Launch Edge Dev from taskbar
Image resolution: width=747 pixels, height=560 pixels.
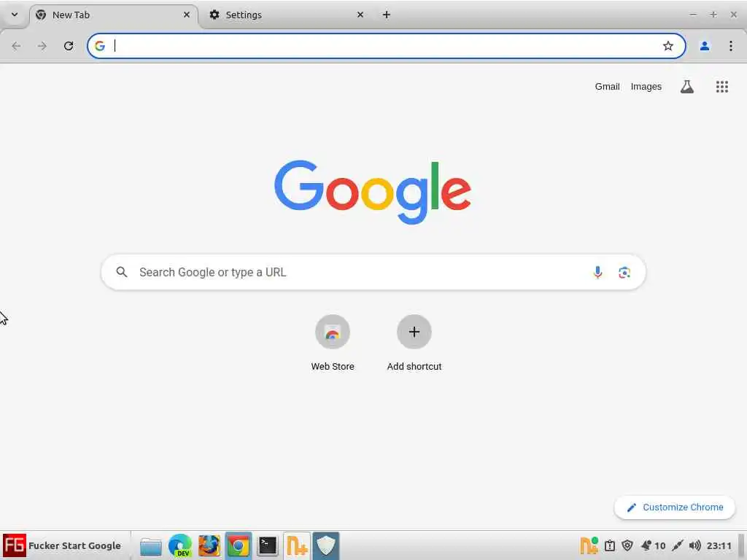point(180,545)
